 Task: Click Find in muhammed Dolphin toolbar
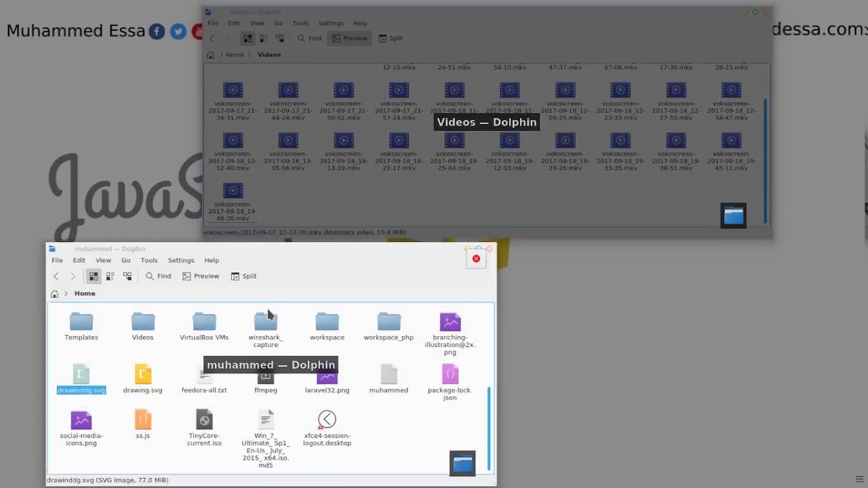click(158, 276)
